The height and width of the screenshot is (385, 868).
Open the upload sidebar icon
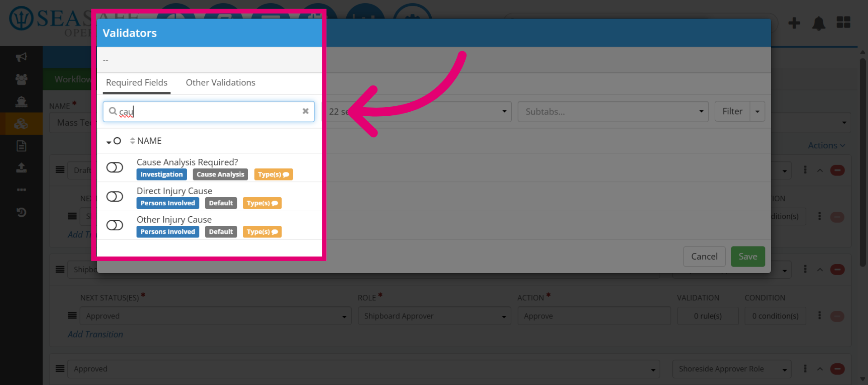click(x=21, y=168)
